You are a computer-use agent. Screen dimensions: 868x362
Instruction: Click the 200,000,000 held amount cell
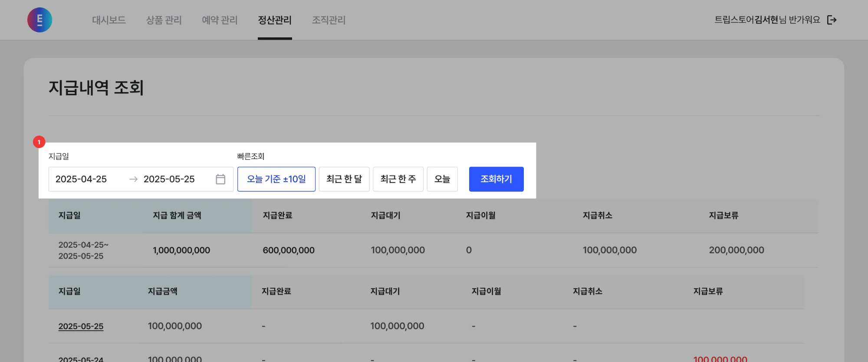pyautogui.click(x=736, y=250)
